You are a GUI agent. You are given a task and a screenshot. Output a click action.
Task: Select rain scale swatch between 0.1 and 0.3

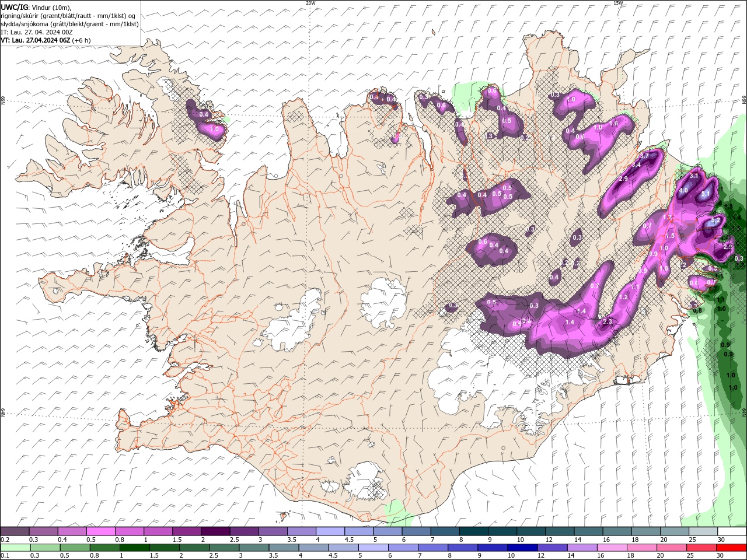point(15,548)
